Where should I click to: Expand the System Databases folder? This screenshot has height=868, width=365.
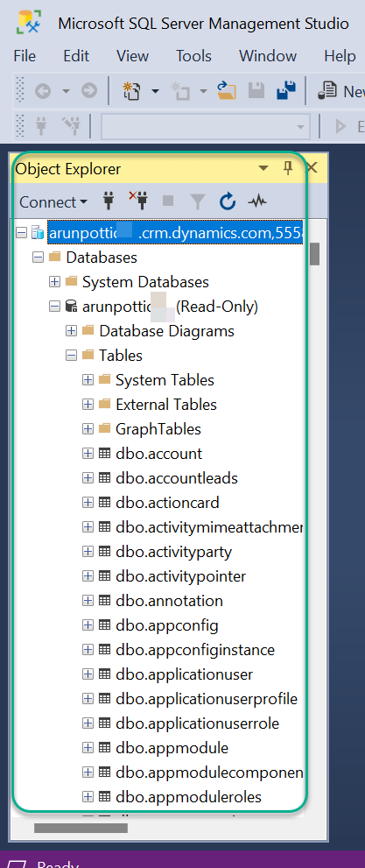54,282
